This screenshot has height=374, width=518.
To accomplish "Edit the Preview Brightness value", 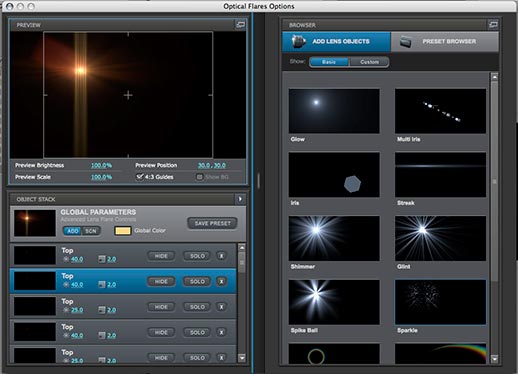I will 101,165.
